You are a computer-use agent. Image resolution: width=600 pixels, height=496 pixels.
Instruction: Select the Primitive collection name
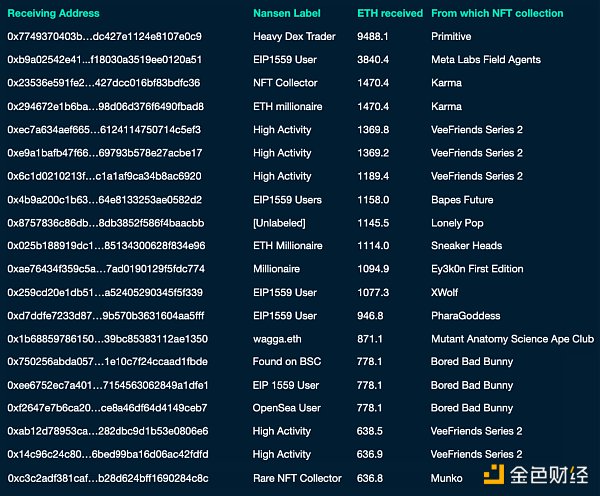pos(451,37)
